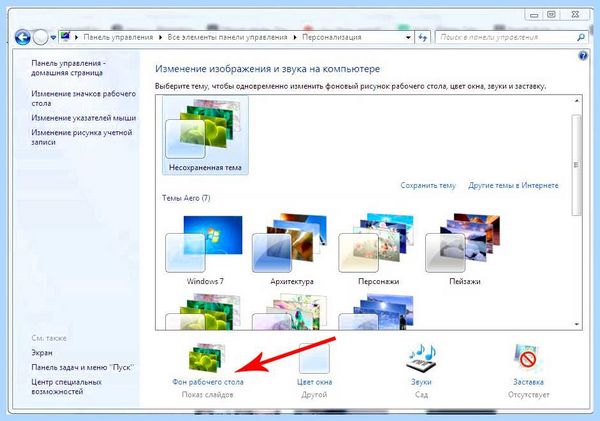
Task: Select 'Все элементы панели управления' breadcrumb
Action: (x=227, y=37)
